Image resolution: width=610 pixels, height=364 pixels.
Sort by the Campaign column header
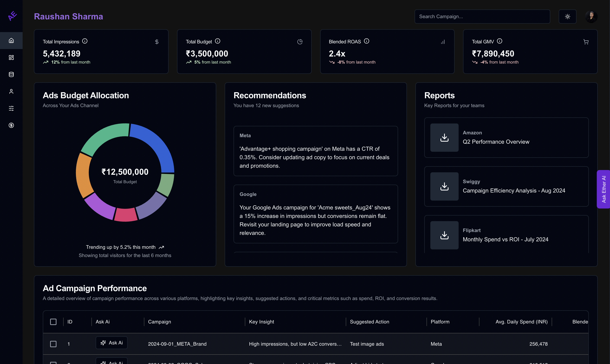point(159,322)
